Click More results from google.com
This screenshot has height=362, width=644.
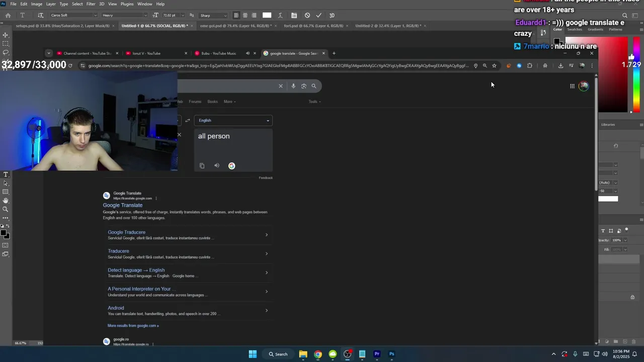pos(133,326)
